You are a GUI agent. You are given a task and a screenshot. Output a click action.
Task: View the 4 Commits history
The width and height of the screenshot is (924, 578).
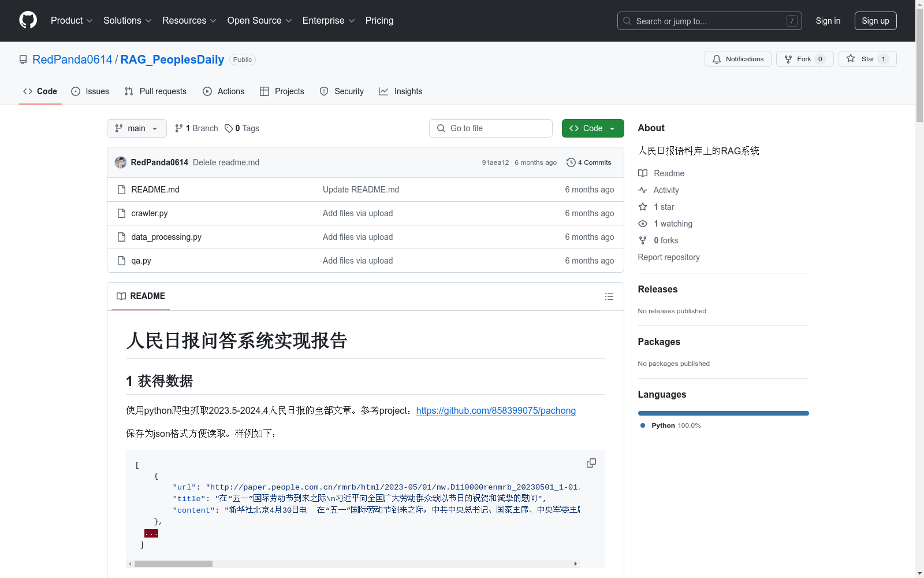tap(589, 162)
